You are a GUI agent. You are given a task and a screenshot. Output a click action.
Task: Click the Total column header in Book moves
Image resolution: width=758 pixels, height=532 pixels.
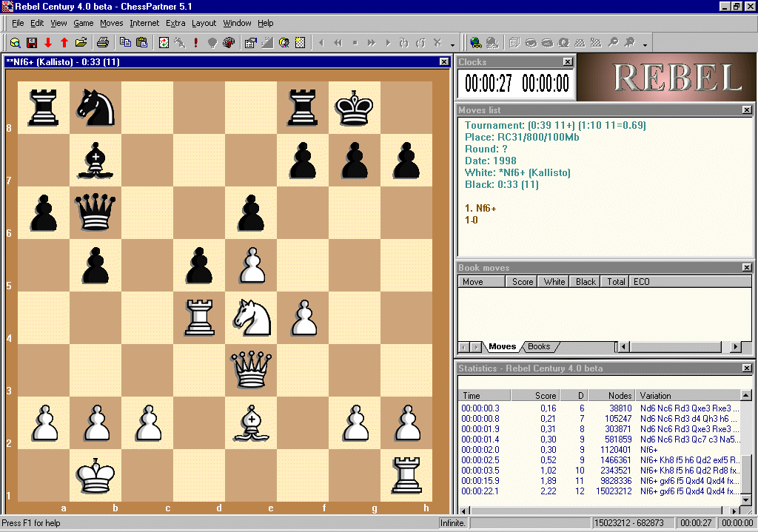click(x=616, y=282)
